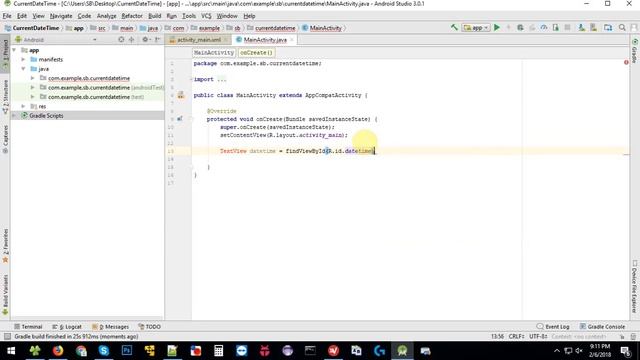Collapse the java folder

click(x=24, y=69)
